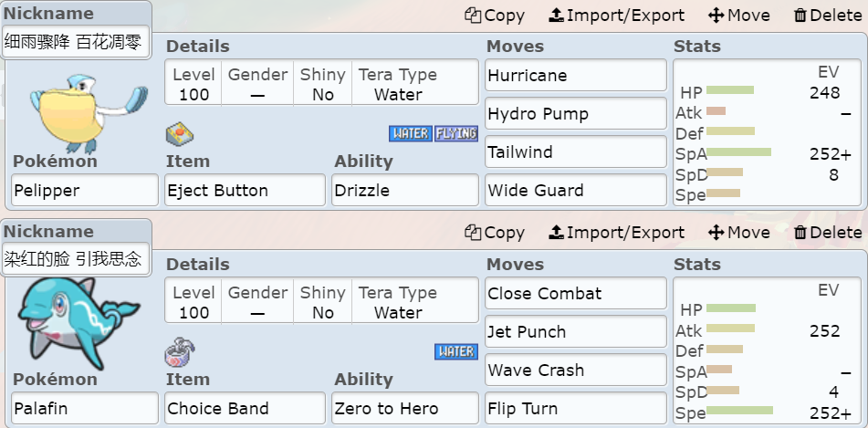
Task: Click Palafin's Water type badge
Action: tap(456, 351)
